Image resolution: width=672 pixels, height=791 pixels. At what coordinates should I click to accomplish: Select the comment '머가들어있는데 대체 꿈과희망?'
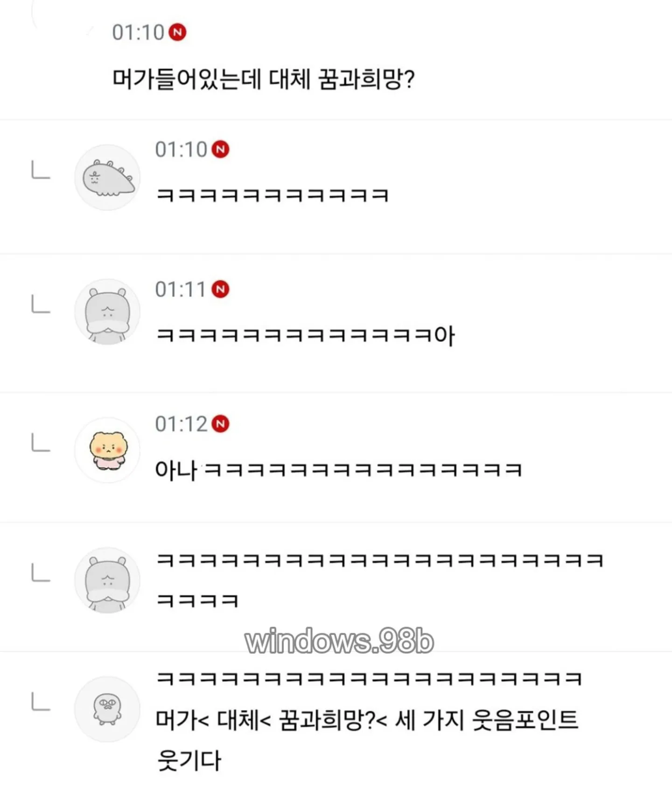[x=264, y=79]
